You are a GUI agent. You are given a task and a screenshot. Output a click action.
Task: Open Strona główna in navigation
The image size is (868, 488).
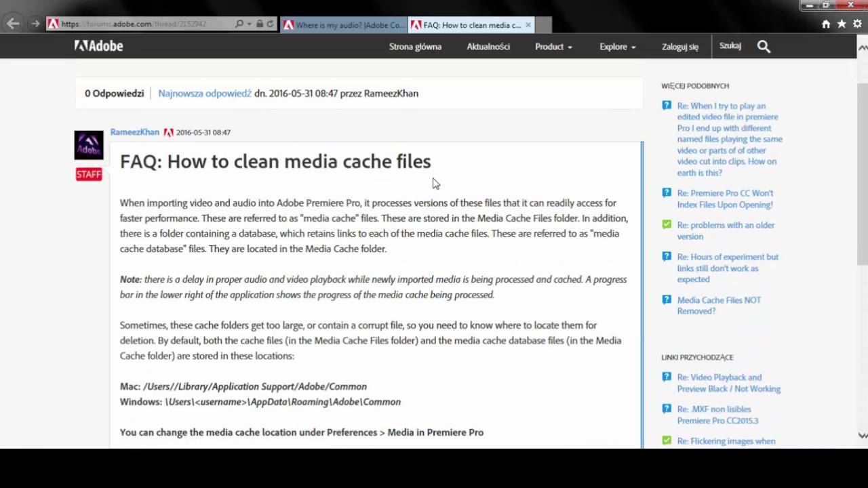tap(415, 47)
